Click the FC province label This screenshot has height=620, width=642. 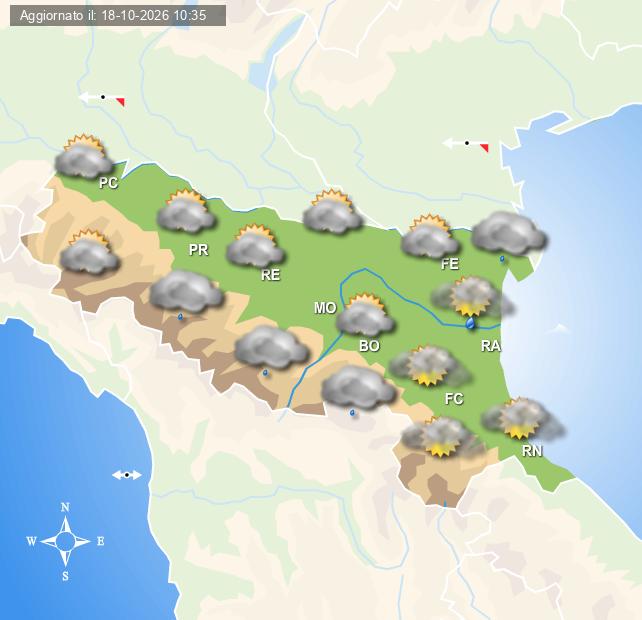point(454,398)
